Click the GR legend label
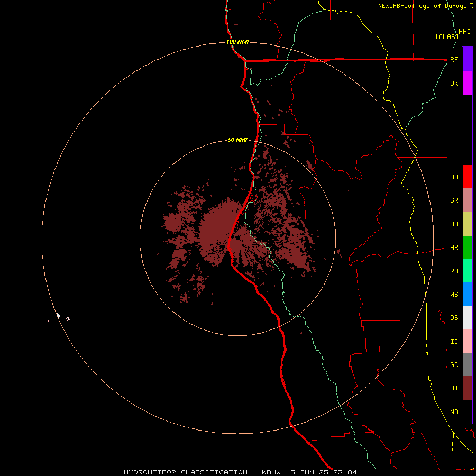Screen dimensions: 476x476 454,200
